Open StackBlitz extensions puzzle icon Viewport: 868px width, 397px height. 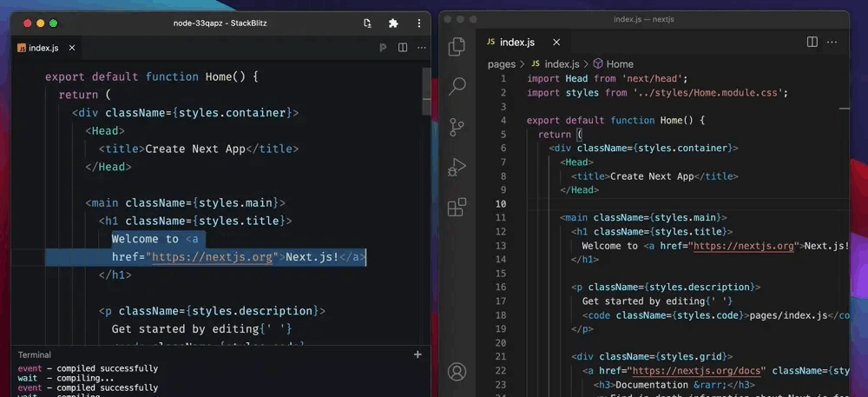(393, 23)
